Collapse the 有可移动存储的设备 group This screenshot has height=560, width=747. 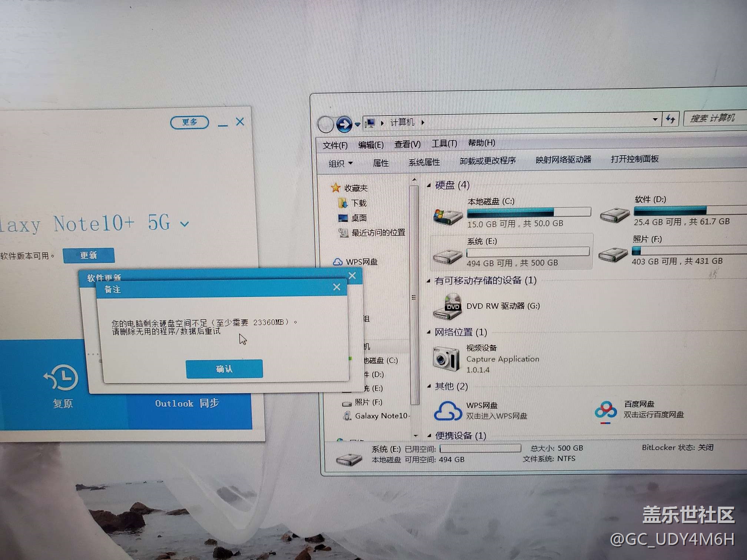[x=429, y=281]
